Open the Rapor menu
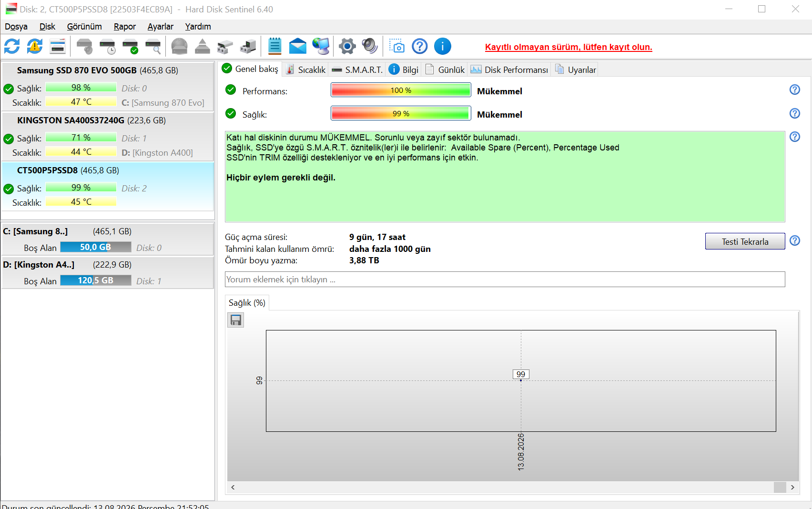 [x=125, y=27]
